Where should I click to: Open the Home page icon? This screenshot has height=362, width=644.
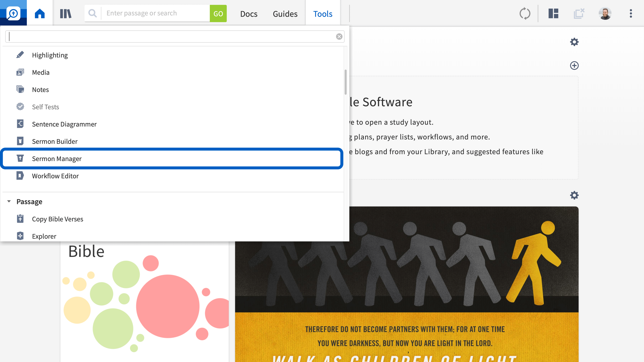click(40, 13)
